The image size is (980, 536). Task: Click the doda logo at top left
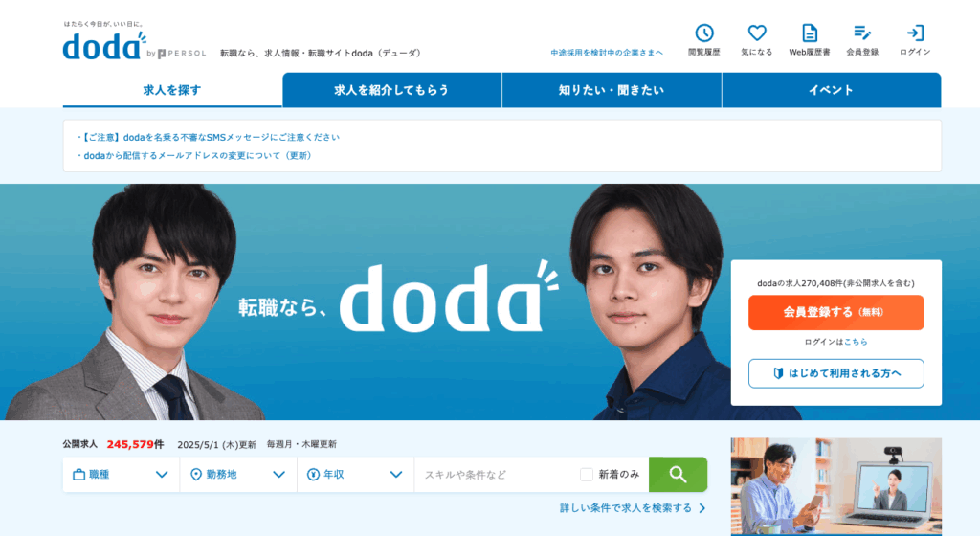pyautogui.click(x=103, y=46)
